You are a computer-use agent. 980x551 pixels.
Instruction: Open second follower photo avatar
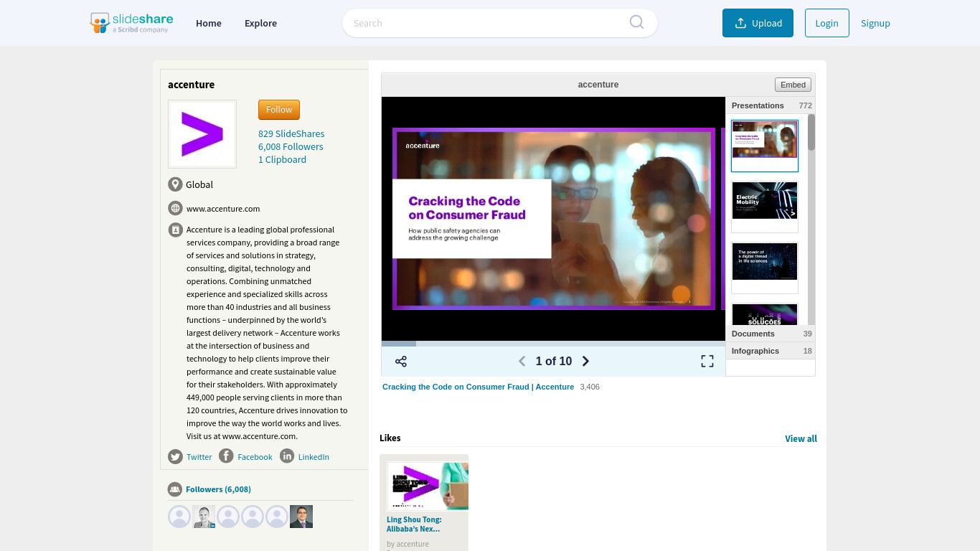click(204, 517)
